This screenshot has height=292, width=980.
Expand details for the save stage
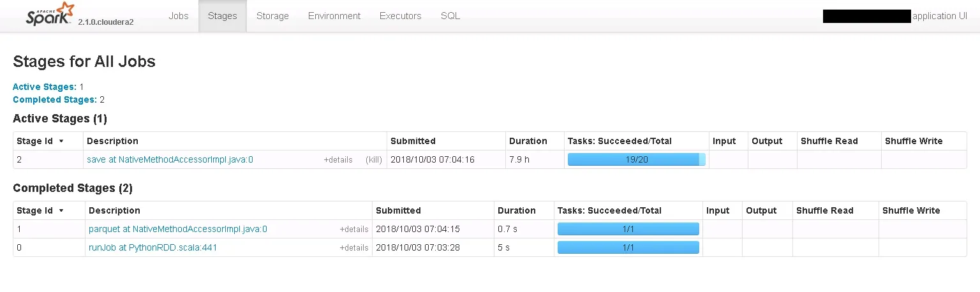[338, 160]
